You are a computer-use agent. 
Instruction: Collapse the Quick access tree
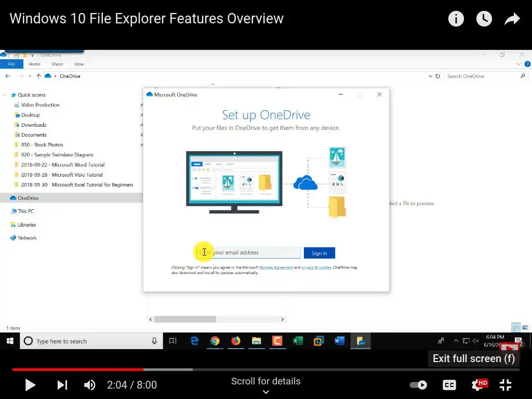click(4, 95)
